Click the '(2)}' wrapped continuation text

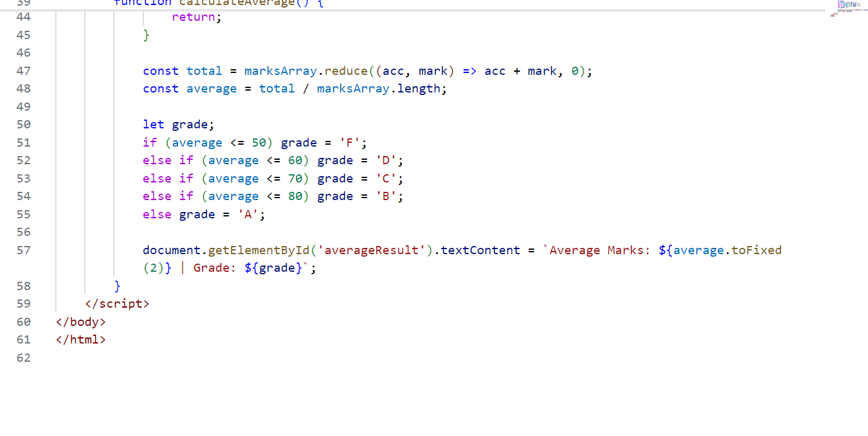(x=157, y=268)
